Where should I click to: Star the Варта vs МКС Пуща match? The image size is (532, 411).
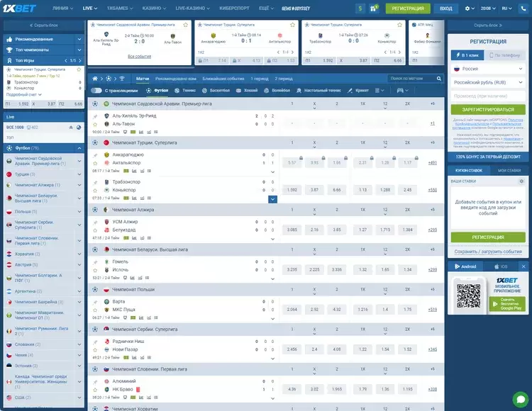click(95, 310)
